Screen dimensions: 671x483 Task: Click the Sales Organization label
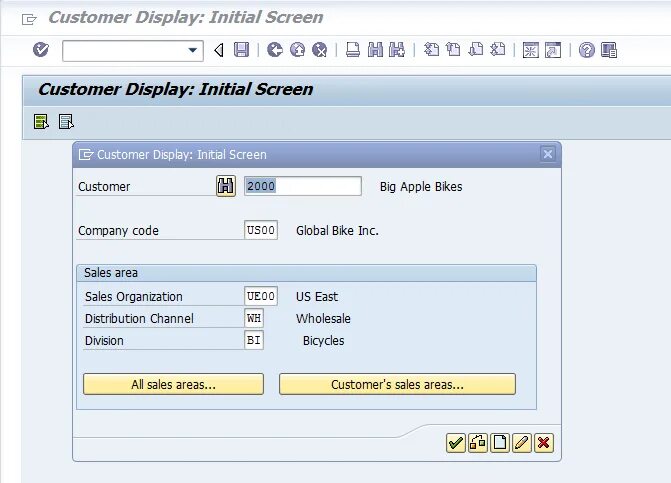(x=134, y=296)
